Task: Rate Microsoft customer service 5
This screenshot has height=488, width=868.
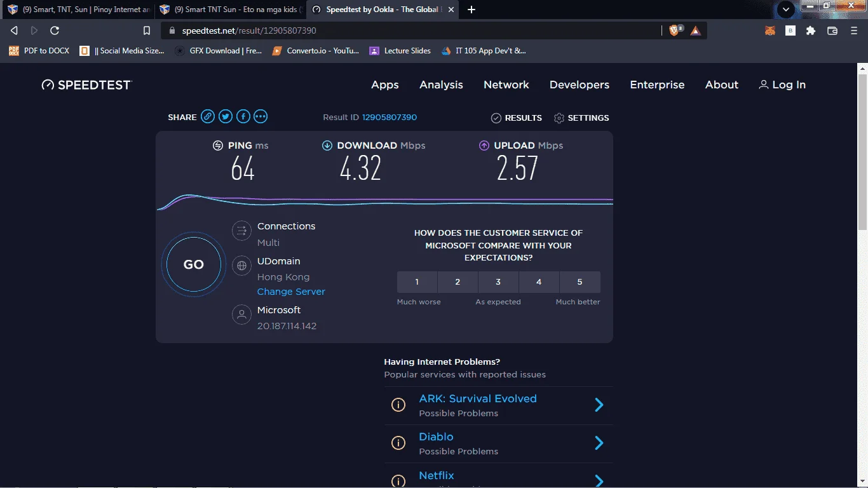Action: (580, 282)
